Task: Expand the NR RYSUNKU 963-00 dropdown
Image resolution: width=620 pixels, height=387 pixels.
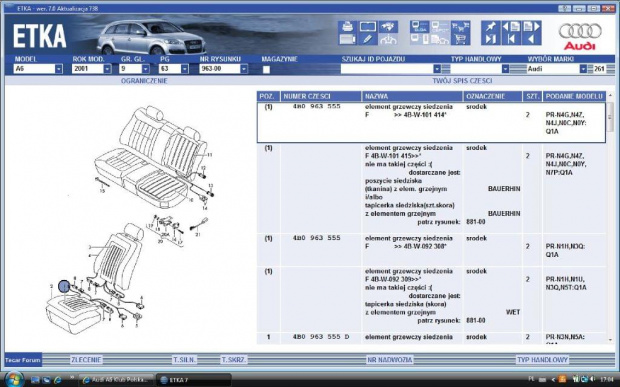Action: click(x=244, y=69)
